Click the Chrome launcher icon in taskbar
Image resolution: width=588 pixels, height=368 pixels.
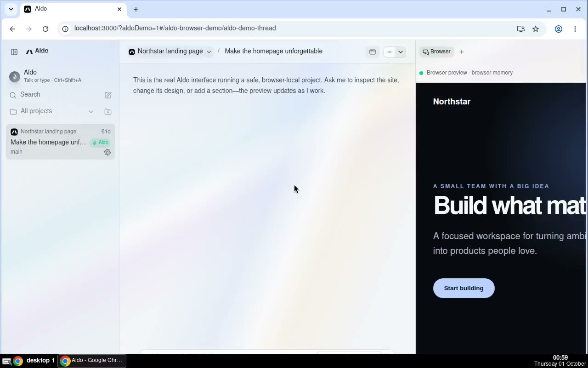coord(18,361)
